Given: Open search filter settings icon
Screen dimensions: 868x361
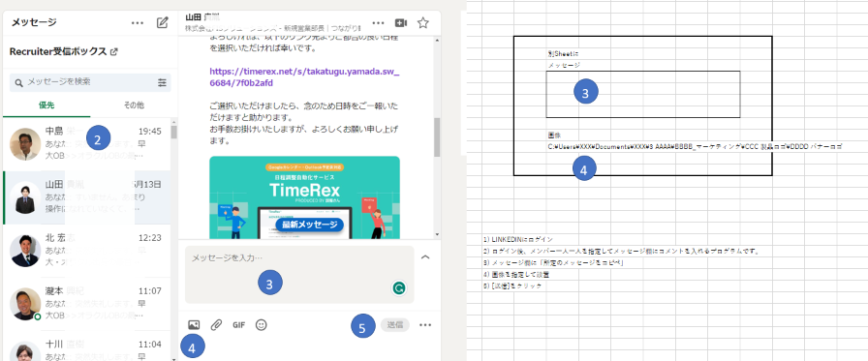Looking at the screenshot, I should (x=162, y=82).
